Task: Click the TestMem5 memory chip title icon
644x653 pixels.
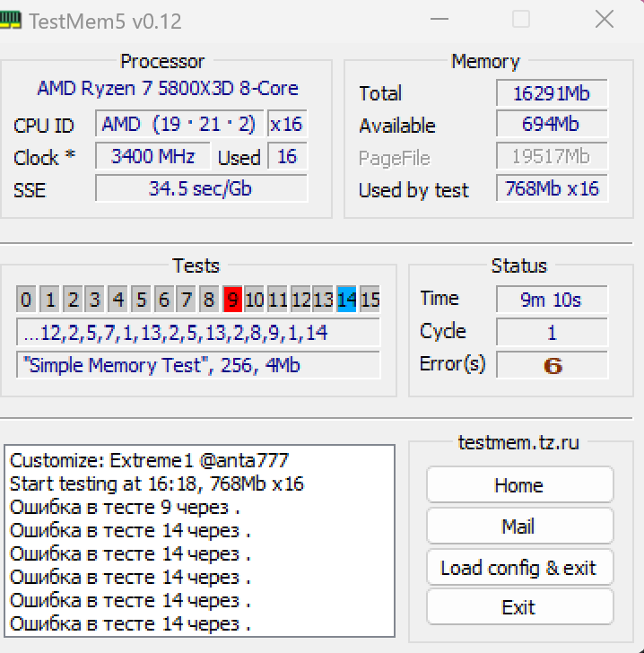Action: tap(10, 20)
